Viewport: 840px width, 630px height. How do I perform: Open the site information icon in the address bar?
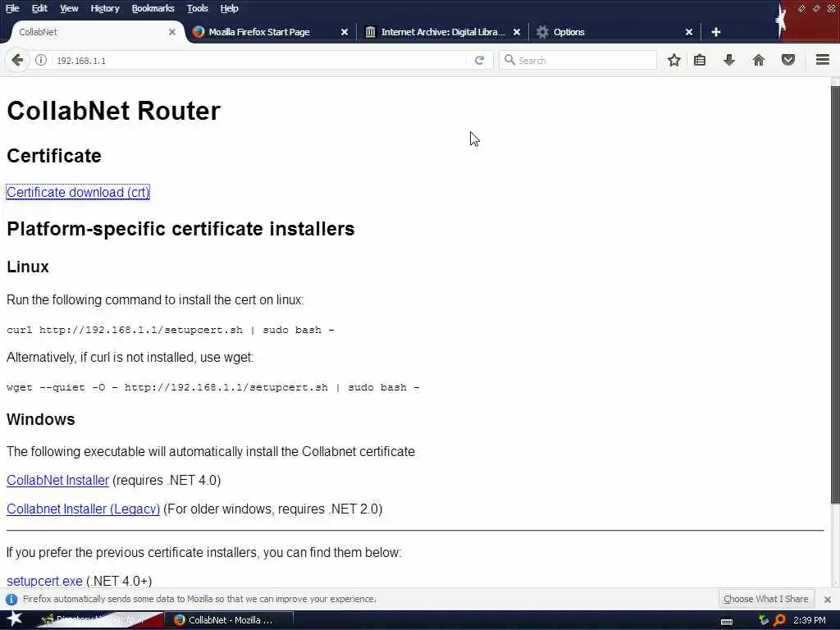tap(41, 60)
